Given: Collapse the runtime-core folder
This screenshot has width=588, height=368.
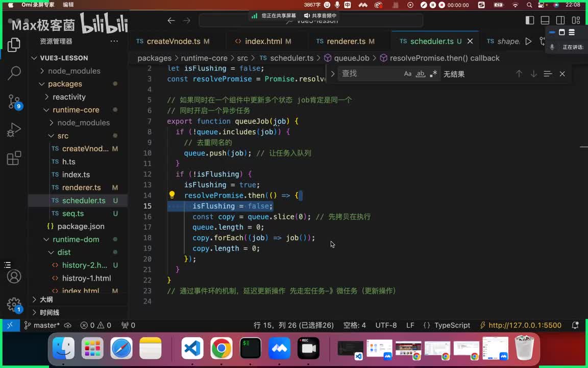Looking at the screenshot, I should tap(76, 110).
